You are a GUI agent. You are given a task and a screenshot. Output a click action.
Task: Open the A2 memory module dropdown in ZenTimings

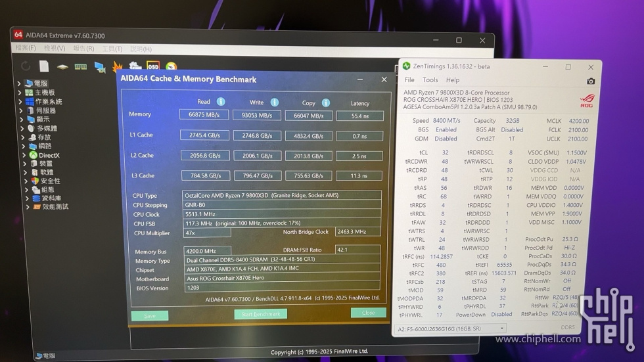[x=451, y=328]
